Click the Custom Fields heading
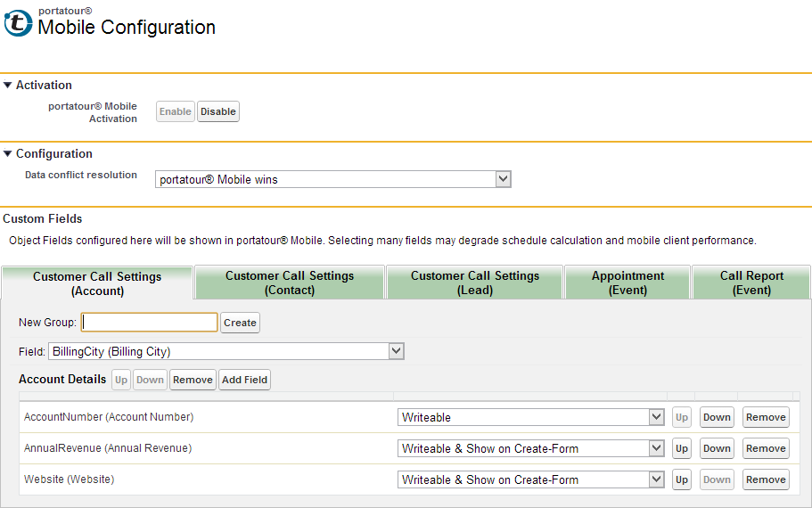 43,218
